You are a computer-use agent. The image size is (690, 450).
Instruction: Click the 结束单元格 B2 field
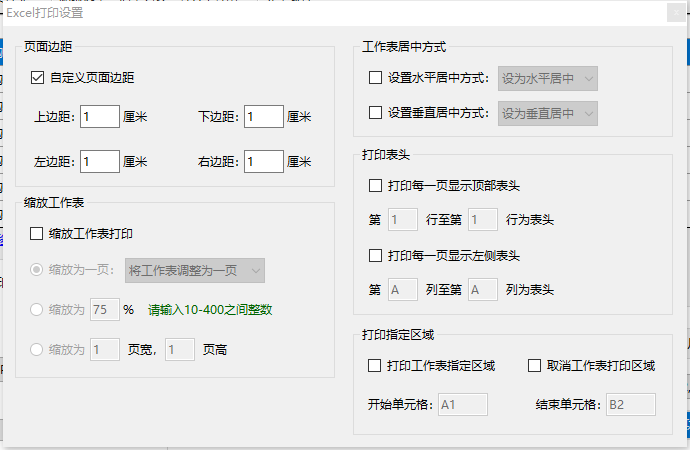coord(631,405)
